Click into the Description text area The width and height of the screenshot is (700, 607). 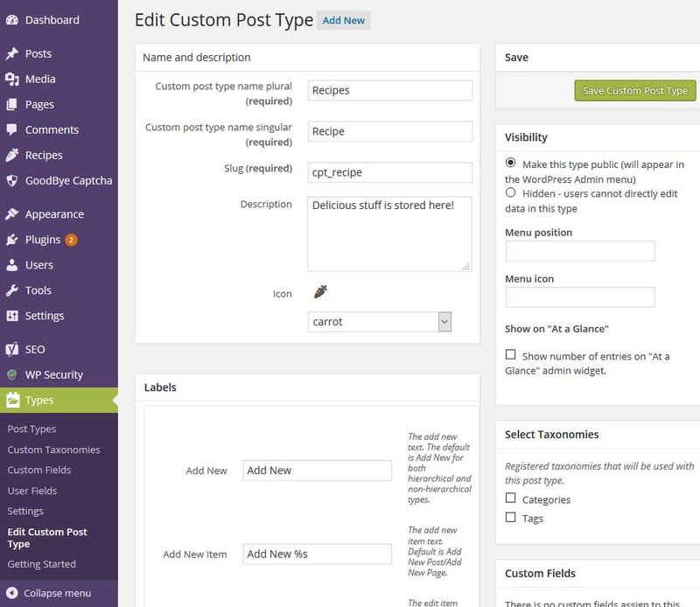pos(390,234)
